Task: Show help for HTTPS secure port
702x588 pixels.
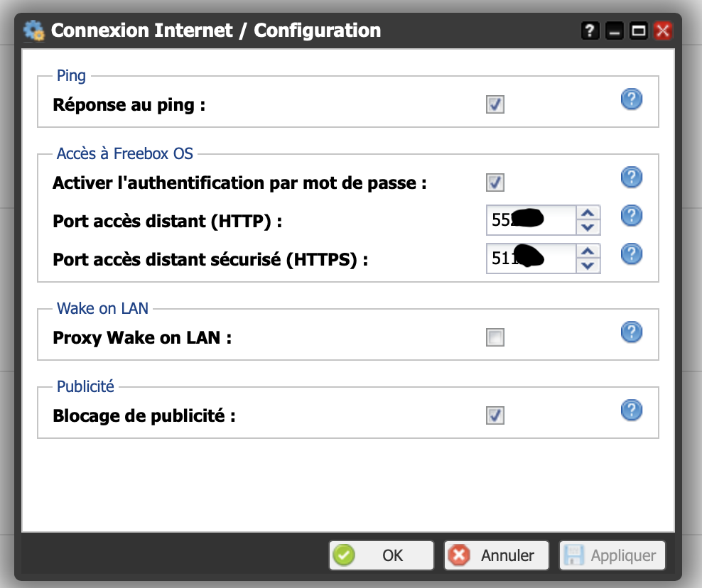Action: [x=631, y=254]
